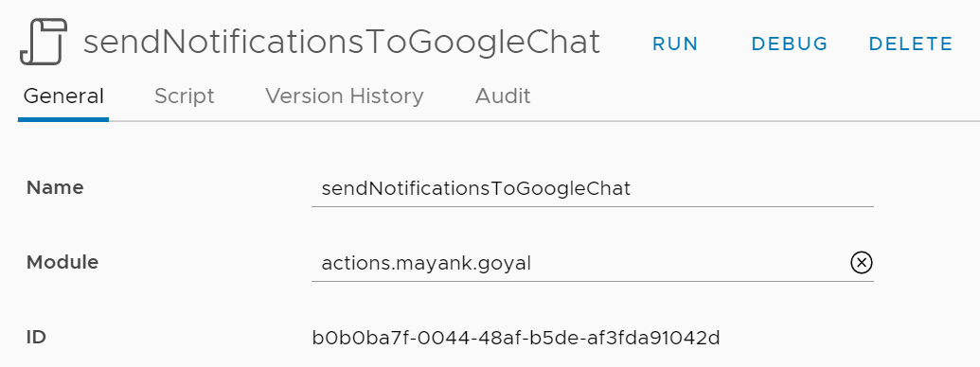Focus the Name input field

click(593, 188)
